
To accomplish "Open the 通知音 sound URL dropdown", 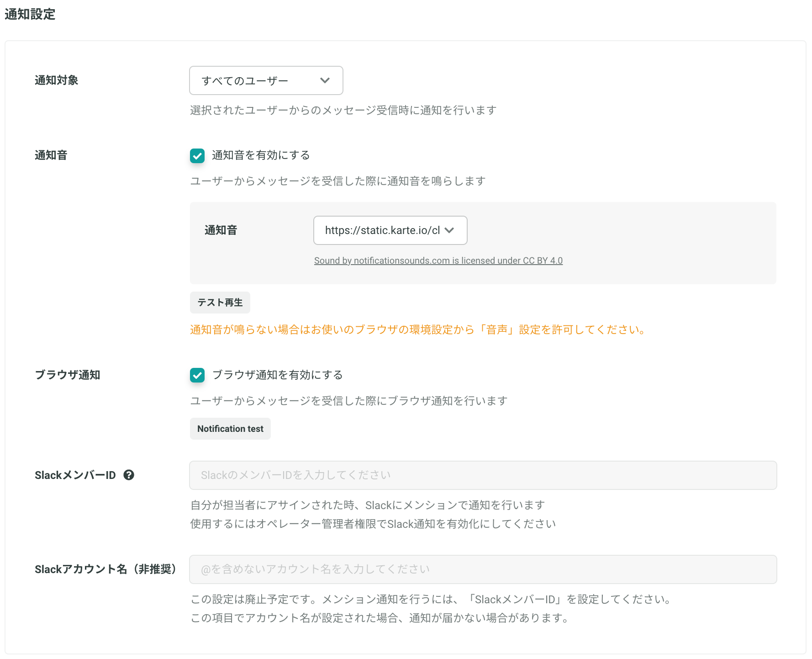I will [x=390, y=230].
